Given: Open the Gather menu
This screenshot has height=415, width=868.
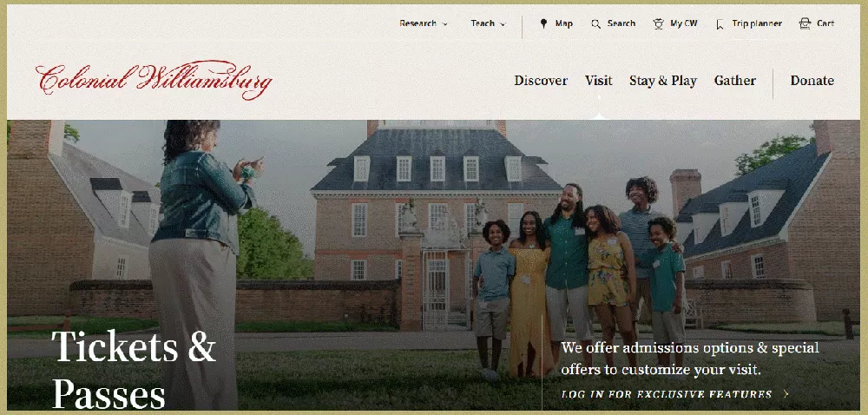Looking at the screenshot, I should point(734,81).
